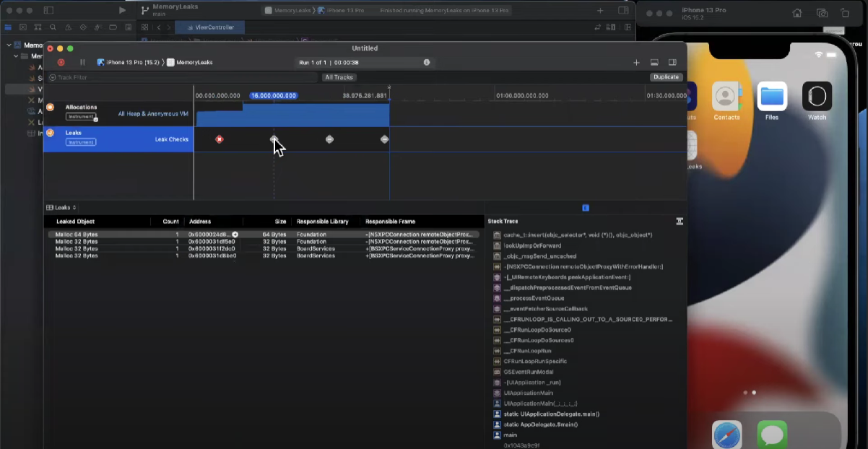
Task: Click the Instrument badge under Leaks
Action: tap(81, 142)
